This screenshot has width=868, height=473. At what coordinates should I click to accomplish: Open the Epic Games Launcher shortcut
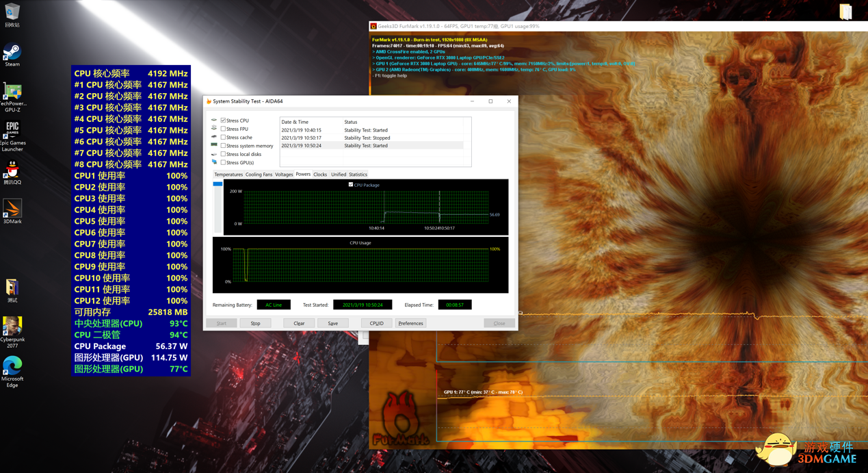pyautogui.click(x=12, y=136)
